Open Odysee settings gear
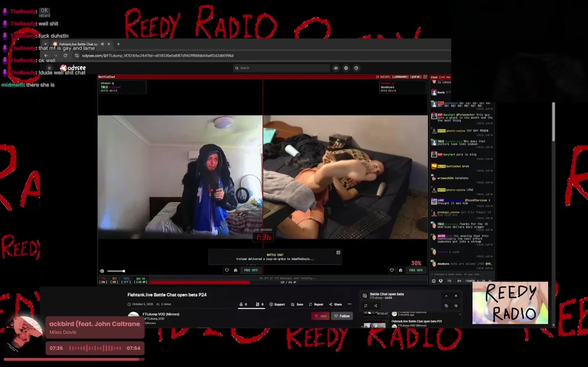This screenshot has height=367, width=588. (346, 68)
